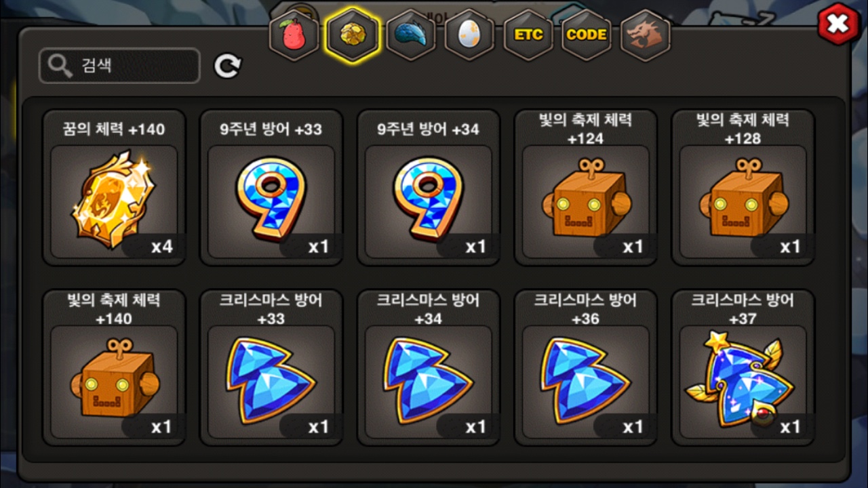Pick the 9주년 방어 +34 item
The width and height of the screenshot is (868, 488).
click(429, 187)
